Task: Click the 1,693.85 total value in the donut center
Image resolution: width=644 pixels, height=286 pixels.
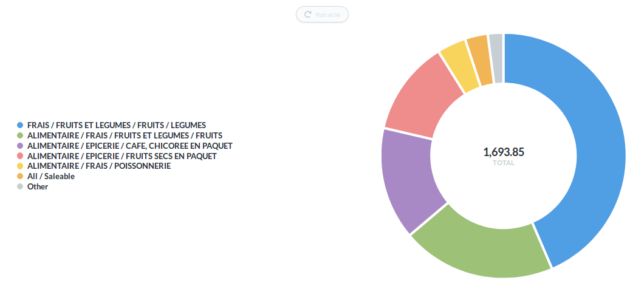Action: tap(504, 151)
